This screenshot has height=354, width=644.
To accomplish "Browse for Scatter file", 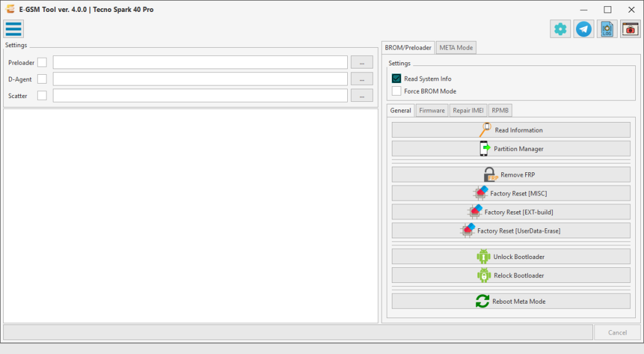I will [x=362, y=96].
